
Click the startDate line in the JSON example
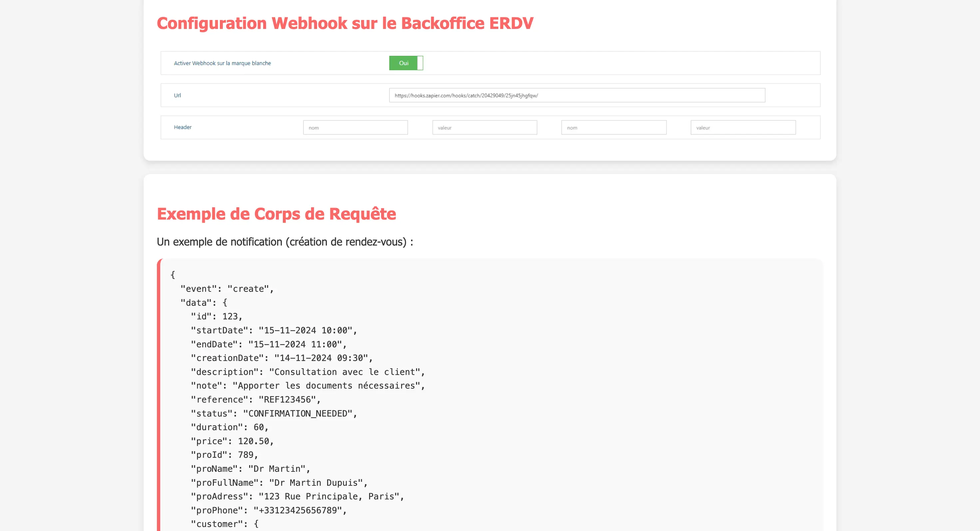(x=273, y=331)
